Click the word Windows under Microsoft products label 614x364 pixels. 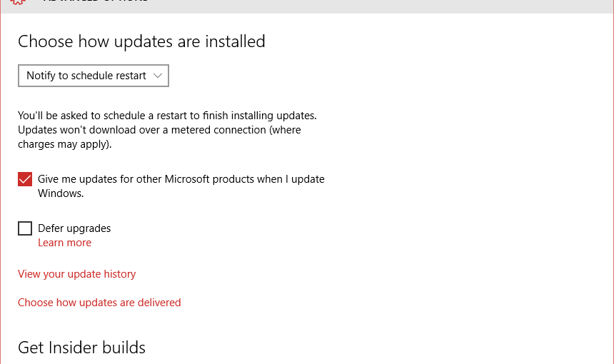[x=61, y=193]
